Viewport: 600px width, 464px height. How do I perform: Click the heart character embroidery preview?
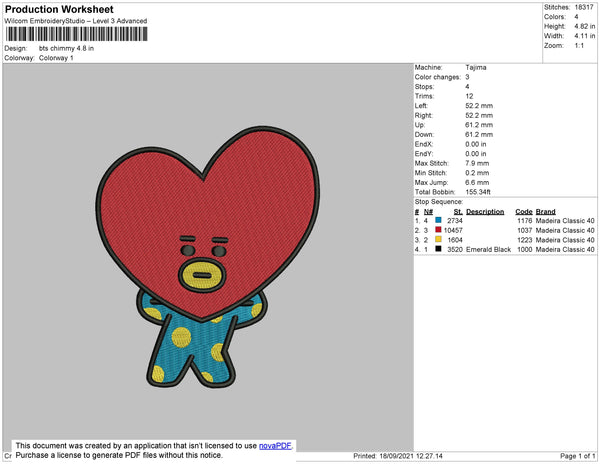pyautogui.click(x=207, y=257)
